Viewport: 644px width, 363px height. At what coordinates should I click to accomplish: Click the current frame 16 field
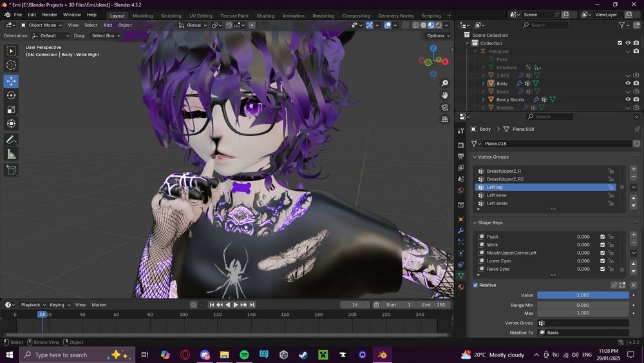point(355,304)
